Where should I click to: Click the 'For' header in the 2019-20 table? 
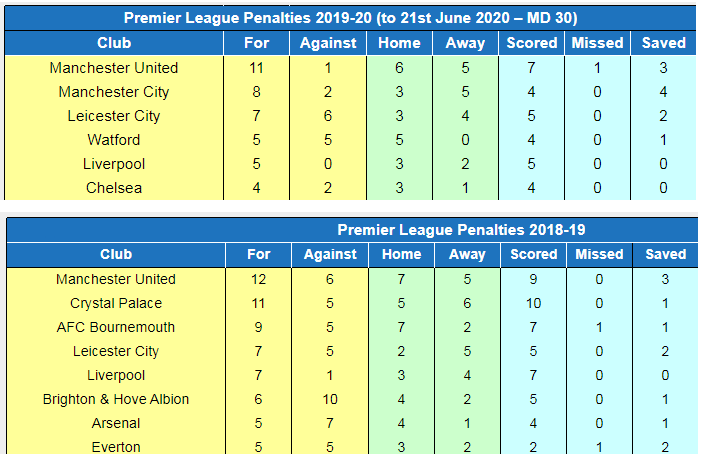click(256, 43)
